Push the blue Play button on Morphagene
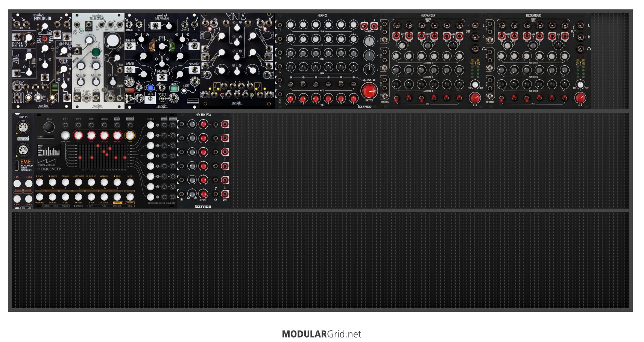Screen dimensions: 644x342 (x=150, y=88)
